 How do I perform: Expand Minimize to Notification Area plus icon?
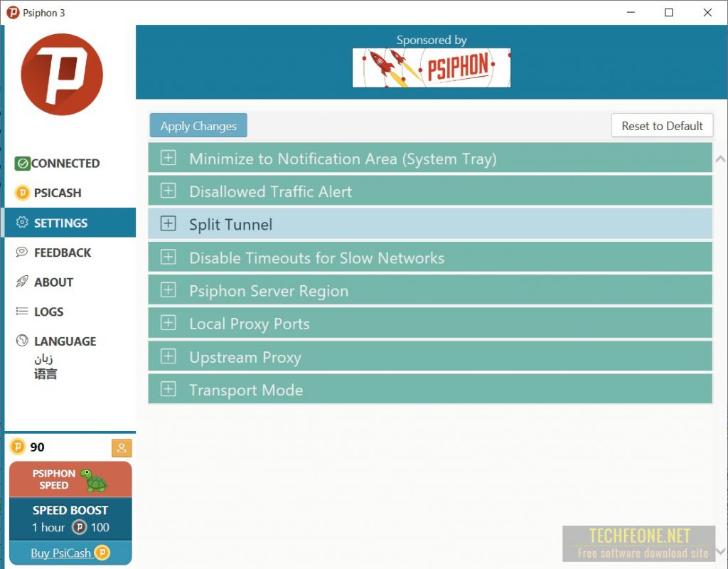tap(168, 158)
